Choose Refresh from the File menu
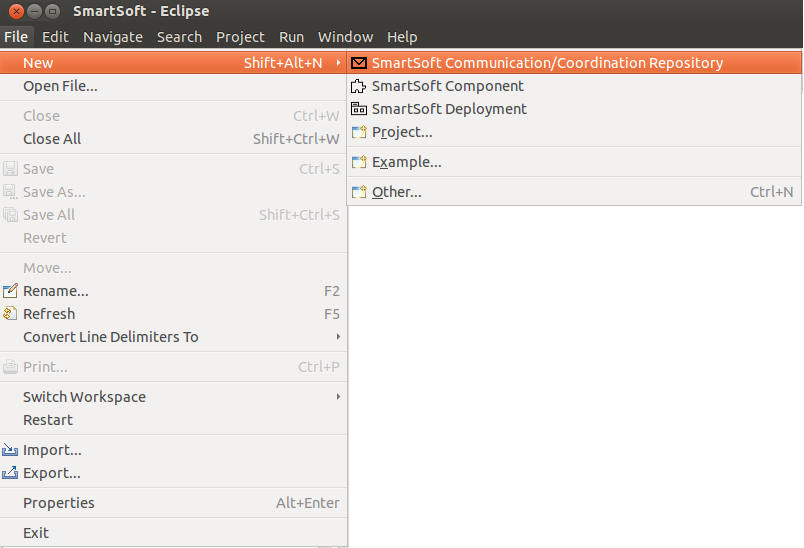The height and width of the screenshot is (548, 804). tap(173, 314)
